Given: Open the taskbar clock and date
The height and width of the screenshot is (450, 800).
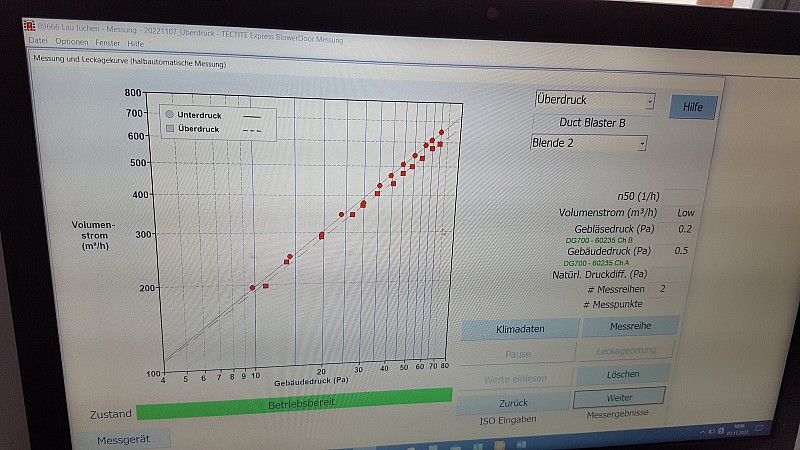Looking at the screenshot, I should point(738,429).
